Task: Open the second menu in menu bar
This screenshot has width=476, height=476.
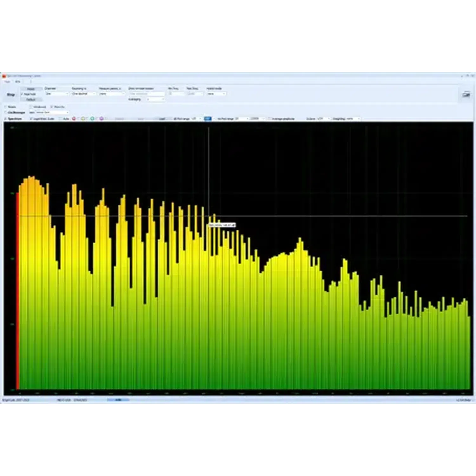Action: (18, 82)
